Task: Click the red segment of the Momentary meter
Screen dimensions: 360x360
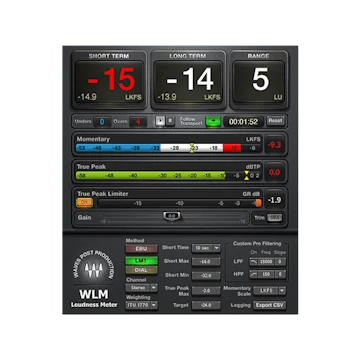Action: coord(232,148)
